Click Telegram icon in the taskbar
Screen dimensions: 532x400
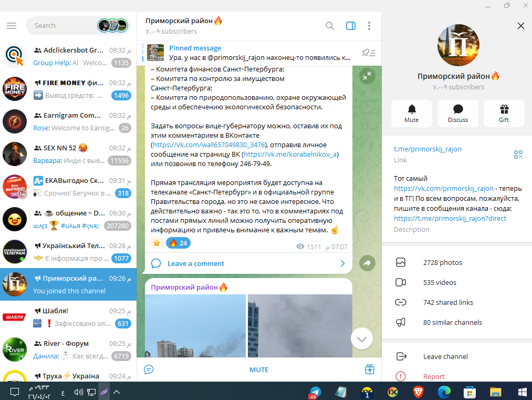pos(315,392)
